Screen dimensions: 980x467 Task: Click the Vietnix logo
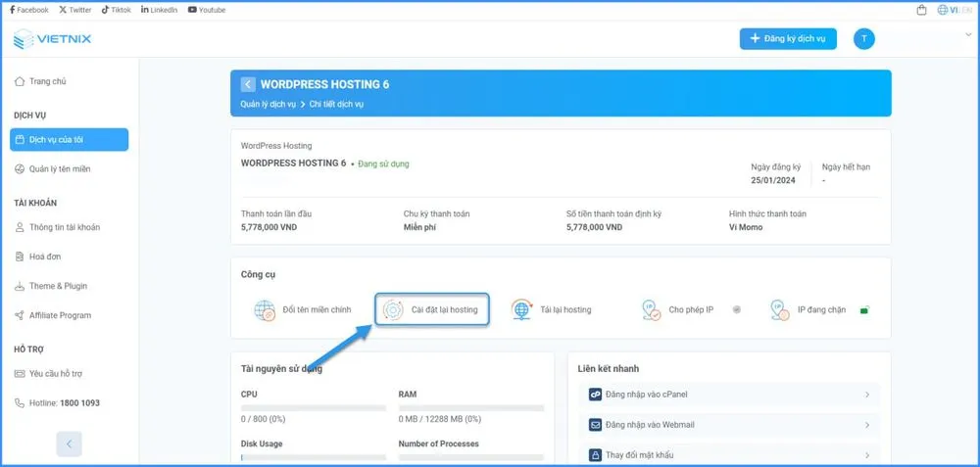53,39
